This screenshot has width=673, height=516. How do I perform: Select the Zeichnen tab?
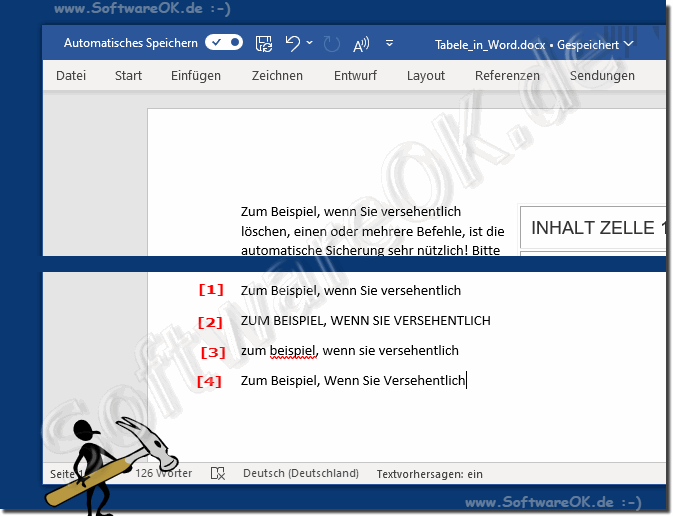pyautogui.click(x=277, y=76)
